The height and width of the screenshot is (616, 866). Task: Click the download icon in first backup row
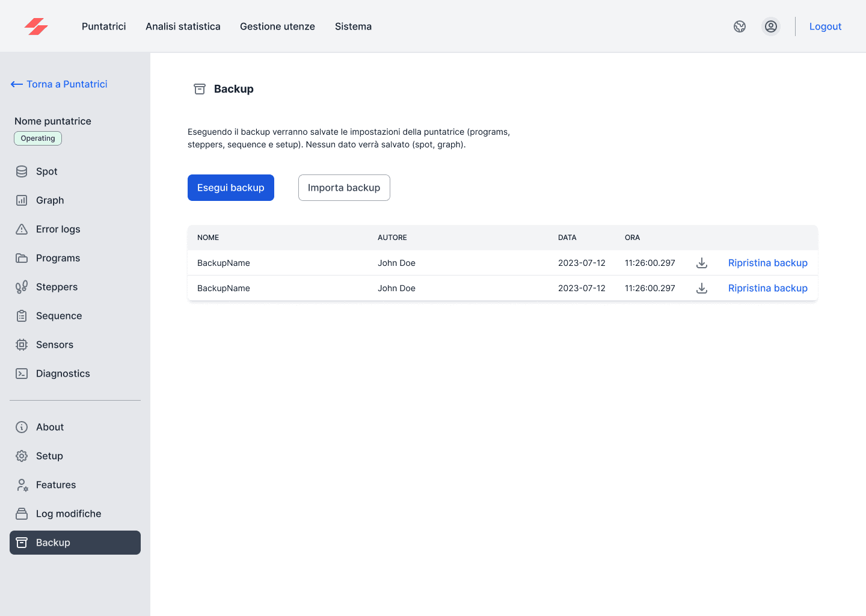(701, 263)
